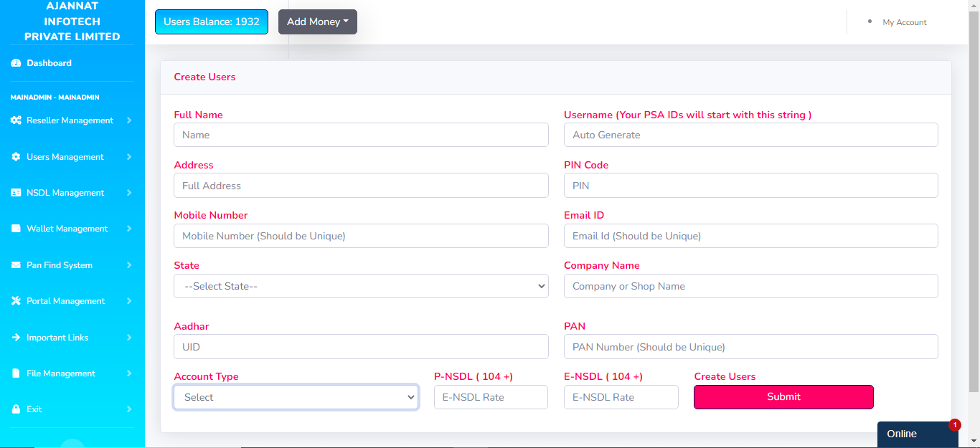The image size is (980, 448).
Task: Click the Portal Management tools icon
Action: tap(16, 301)
